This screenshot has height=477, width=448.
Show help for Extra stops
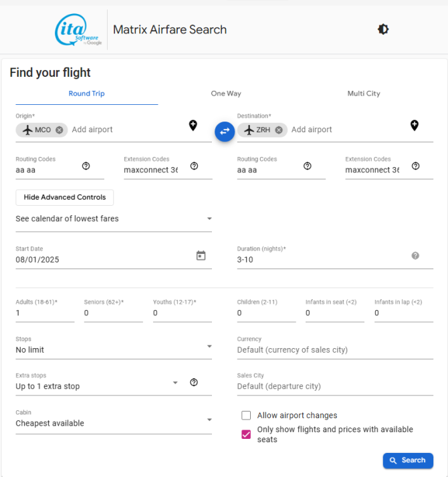(x=194, y=382)
